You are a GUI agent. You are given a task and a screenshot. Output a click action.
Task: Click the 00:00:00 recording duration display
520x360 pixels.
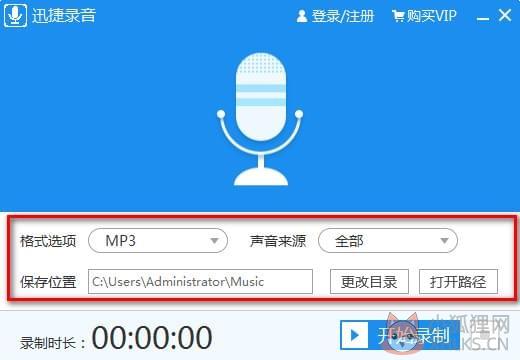tap(152, 337)
